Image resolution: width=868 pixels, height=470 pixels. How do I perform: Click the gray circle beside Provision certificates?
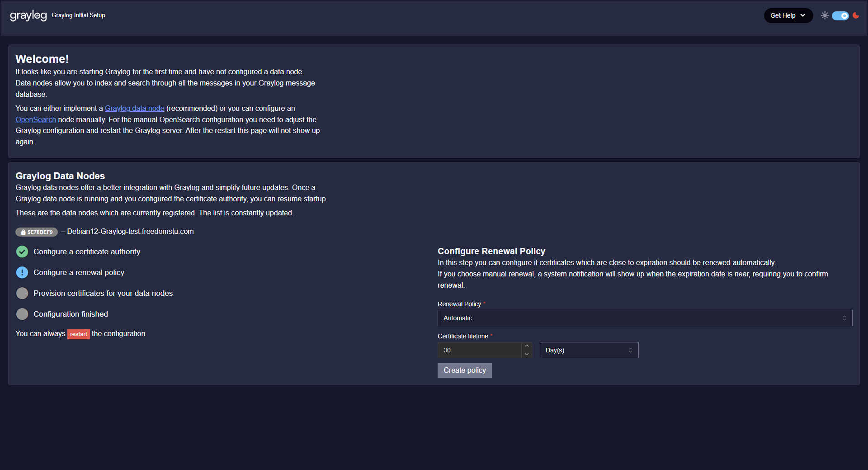tap(22, 294)
